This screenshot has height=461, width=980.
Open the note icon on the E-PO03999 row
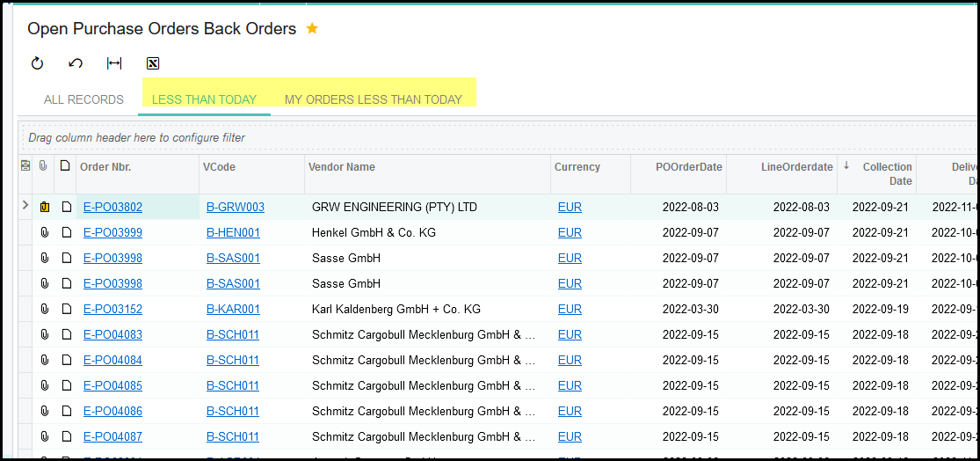point(66,233)
